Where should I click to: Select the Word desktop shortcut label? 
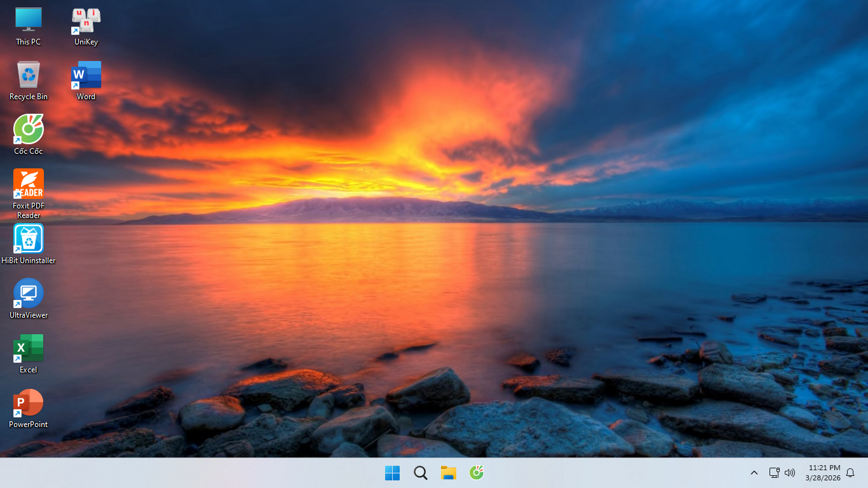tap(86, 96)
